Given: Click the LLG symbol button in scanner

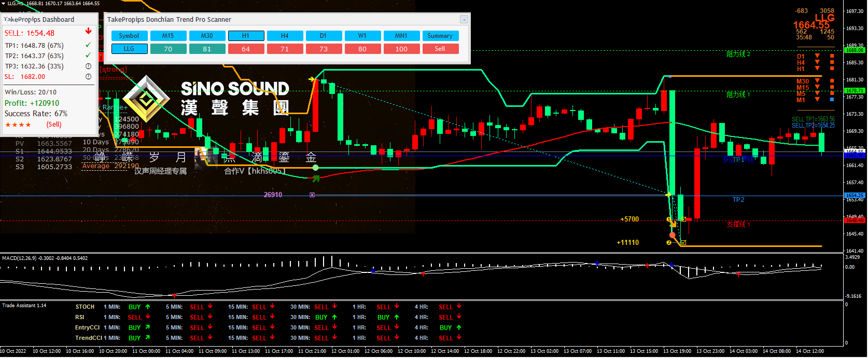Looking at the screenshot, I should [129, 49].
